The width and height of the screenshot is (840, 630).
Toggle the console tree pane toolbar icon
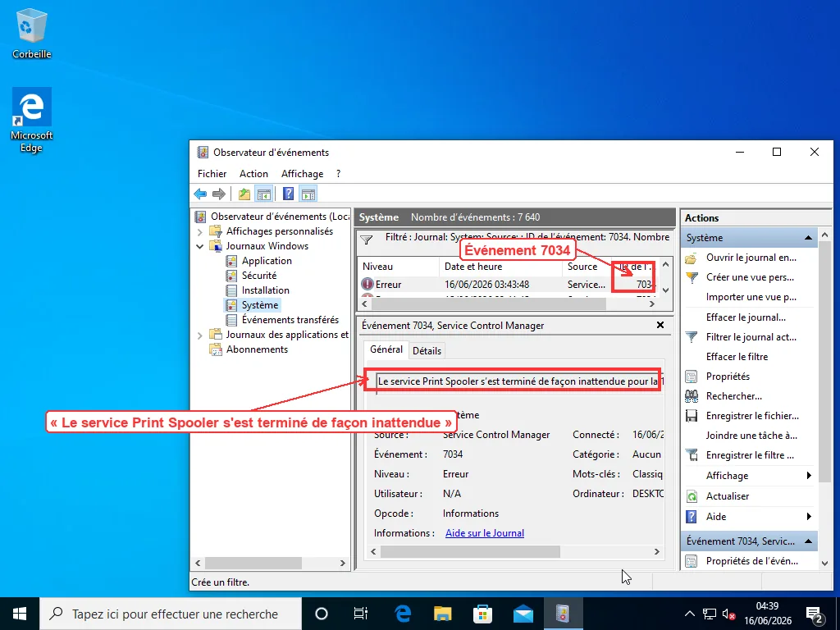click(x=263, y=194)
